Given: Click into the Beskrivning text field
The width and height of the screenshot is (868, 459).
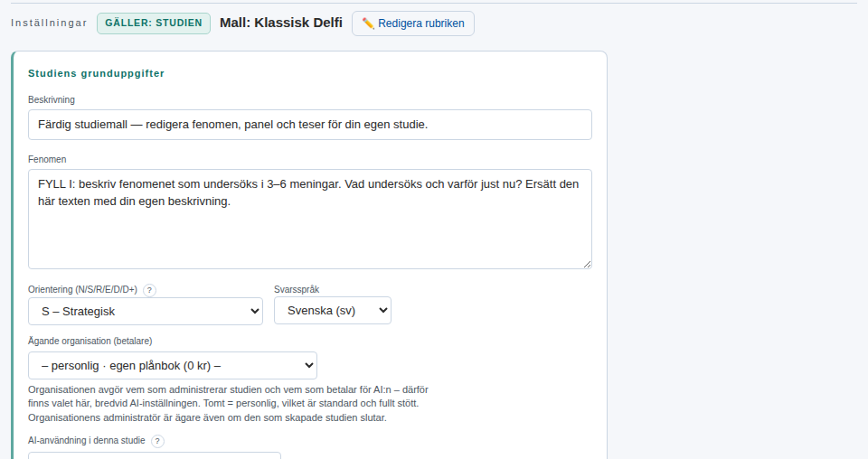Looking at the screenshot, I should click(x=310, y=125).
